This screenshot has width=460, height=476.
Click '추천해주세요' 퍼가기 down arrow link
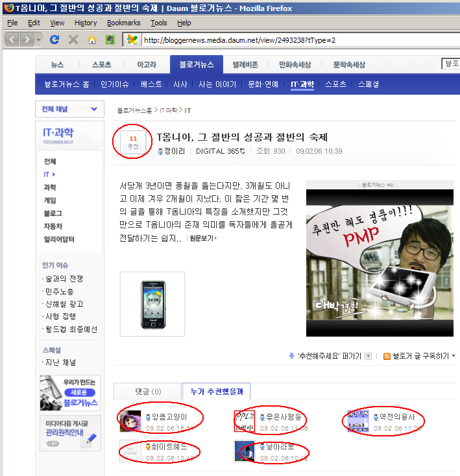pos(325,356)
